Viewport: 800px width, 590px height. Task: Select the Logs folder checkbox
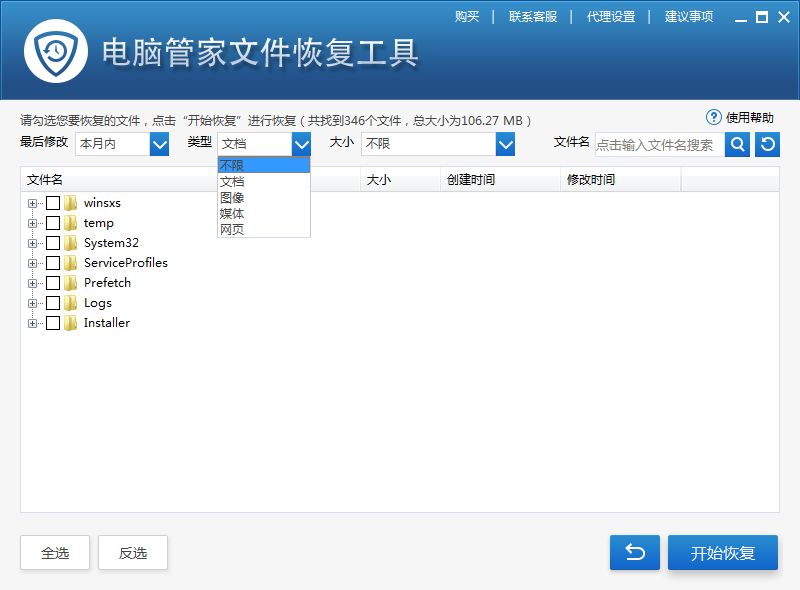click(x=53, y=303)
